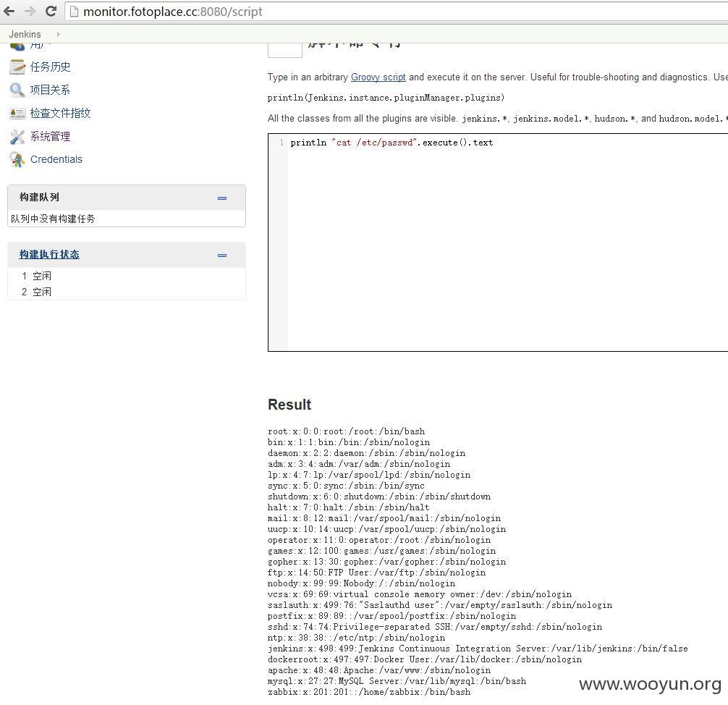
Task: Open the Jenkins breadcrumb link
Action: tap(25, 34)
